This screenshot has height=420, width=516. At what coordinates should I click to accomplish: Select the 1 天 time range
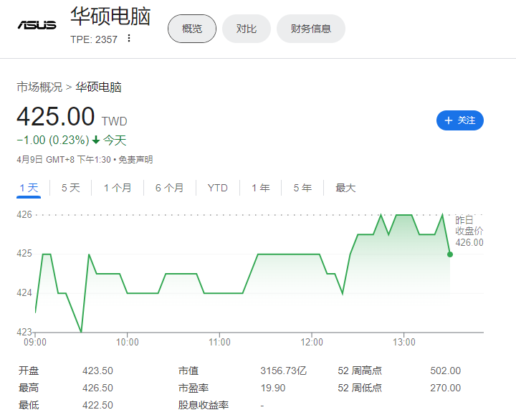pos(29,188)
